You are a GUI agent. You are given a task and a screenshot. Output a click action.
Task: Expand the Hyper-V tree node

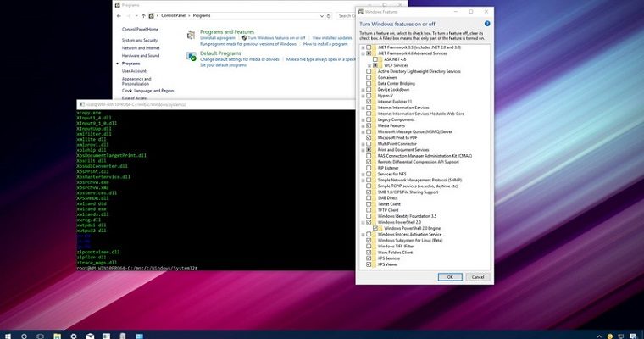click(x=363, y=96)
